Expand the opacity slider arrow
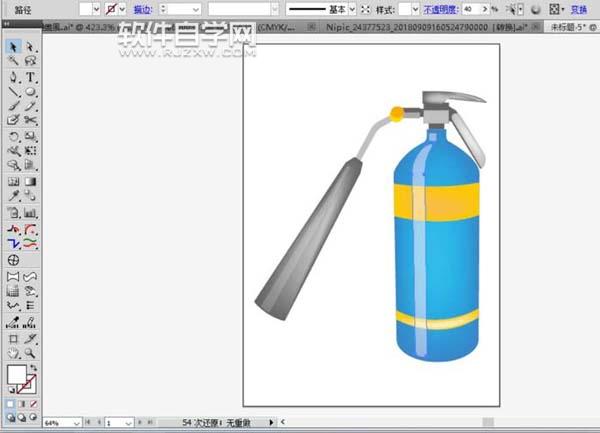Viewport: 600px width, 433px height. click(x=485, y=9)
